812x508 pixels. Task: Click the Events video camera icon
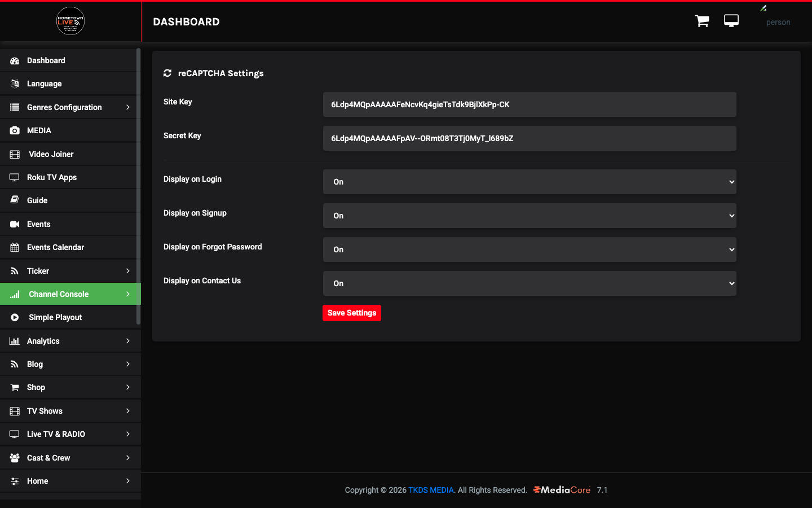pyautogui.click(x=15, y=224)
